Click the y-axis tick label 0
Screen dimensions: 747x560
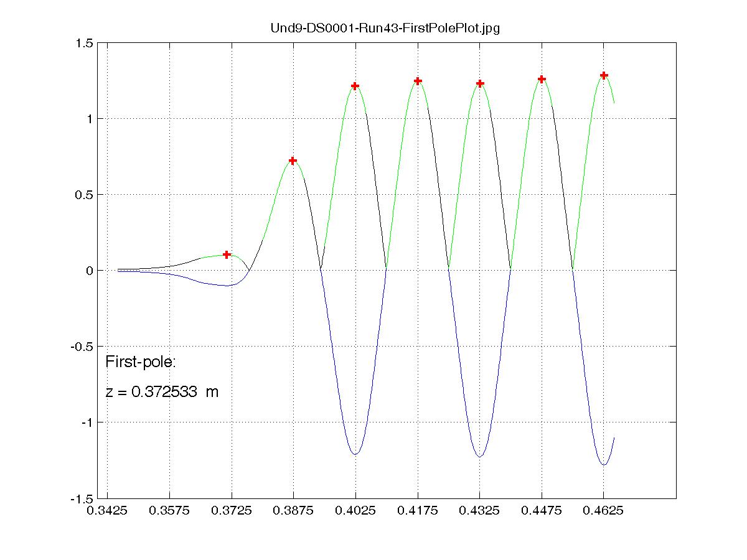90,271
